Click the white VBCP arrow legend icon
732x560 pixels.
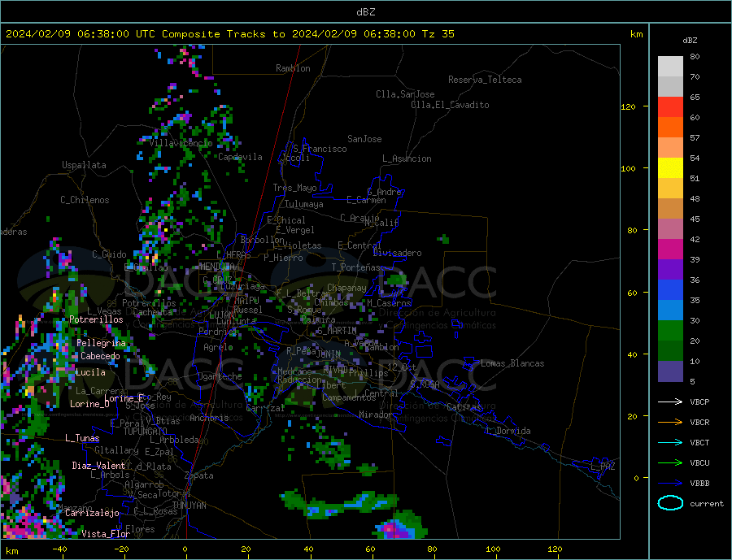coord(670,402)
